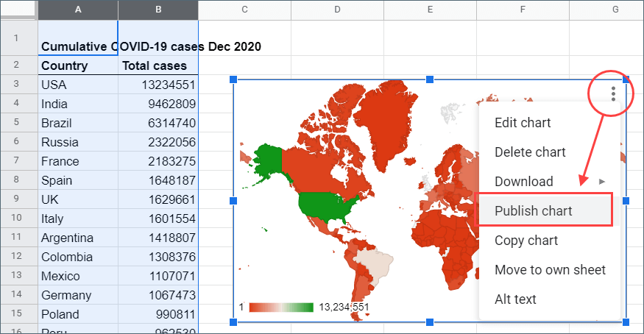Select the Argentina cell
This screenshot has height=334, width=644.
(78, 238)
